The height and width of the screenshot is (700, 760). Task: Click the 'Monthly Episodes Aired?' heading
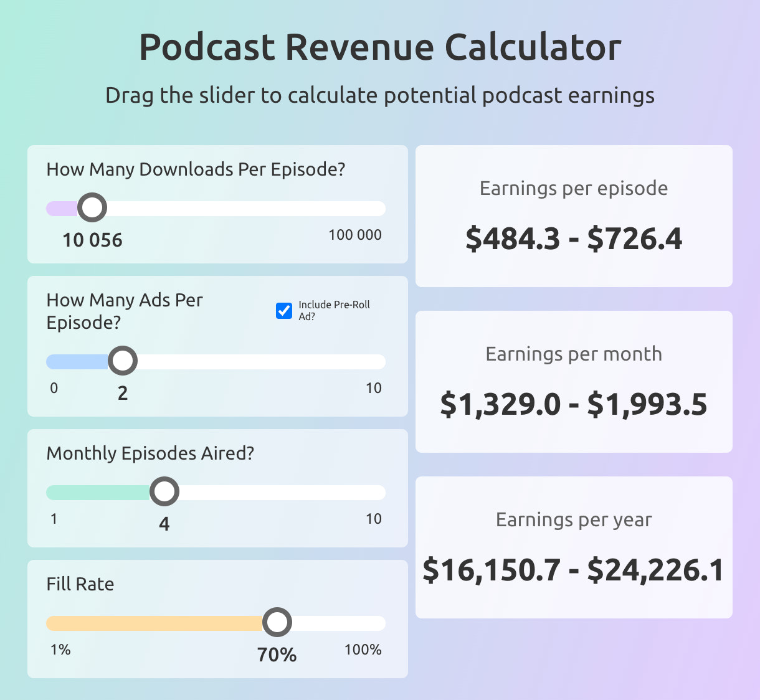tap(150, 453)
